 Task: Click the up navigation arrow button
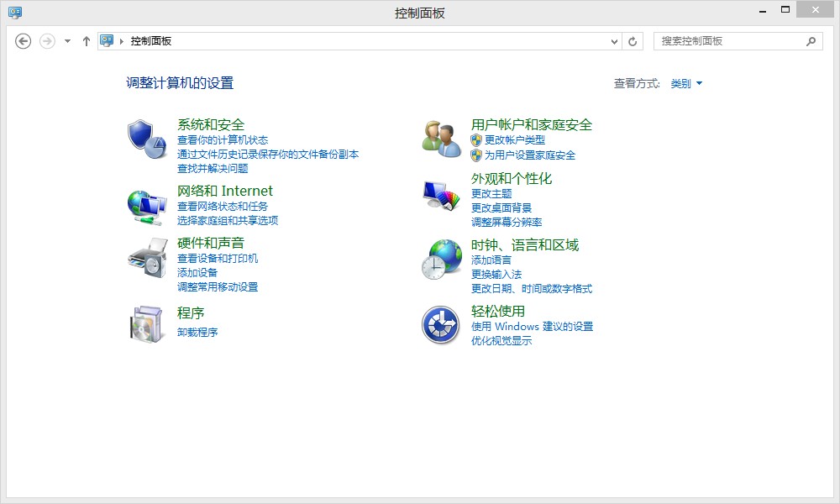(87, 40)
